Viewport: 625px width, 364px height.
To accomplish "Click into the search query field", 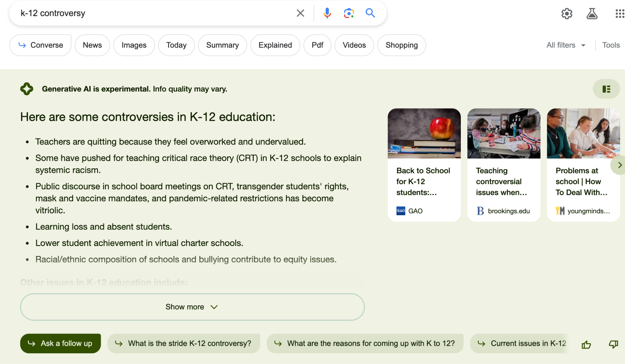I will coord(153,13).
